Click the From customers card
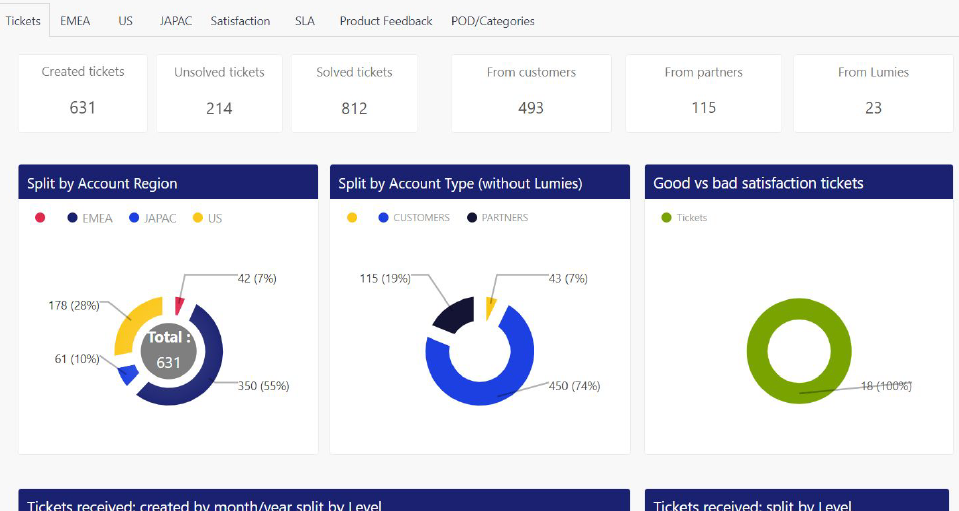The height and width of the screenshot is (511, 959). click(x=531, y=92)
